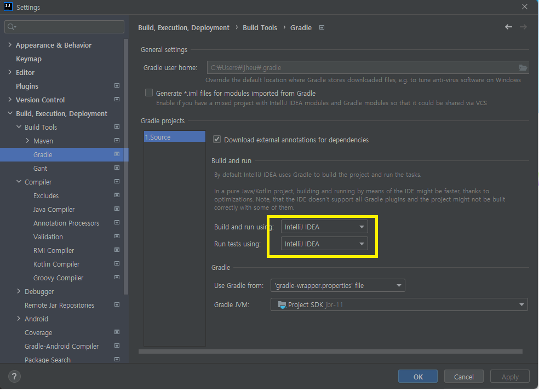Click the project-settings icon beside RMI Compiler
The image size is (539, 392).
tap(117, 250)
